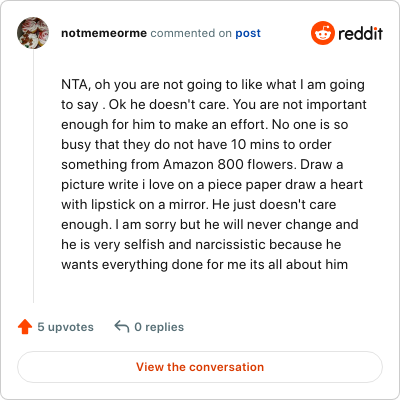Open the notmemeorme username profile
Screen dimensions: 400x400
(104, 33)
